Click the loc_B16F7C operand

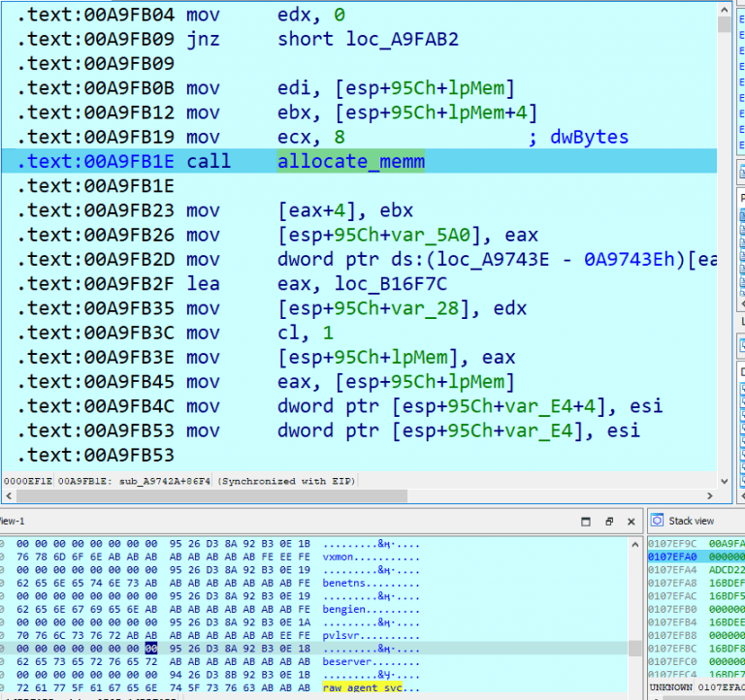[x=396, y=283]
